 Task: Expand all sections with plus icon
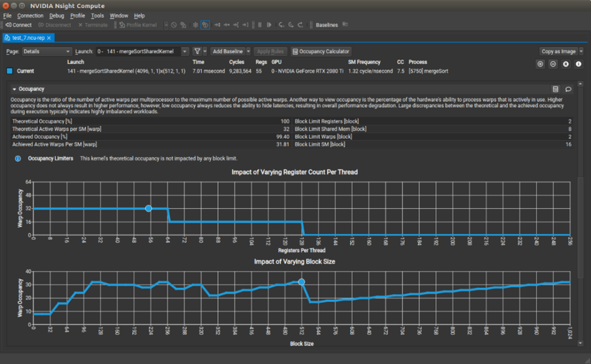pos(540,64)
